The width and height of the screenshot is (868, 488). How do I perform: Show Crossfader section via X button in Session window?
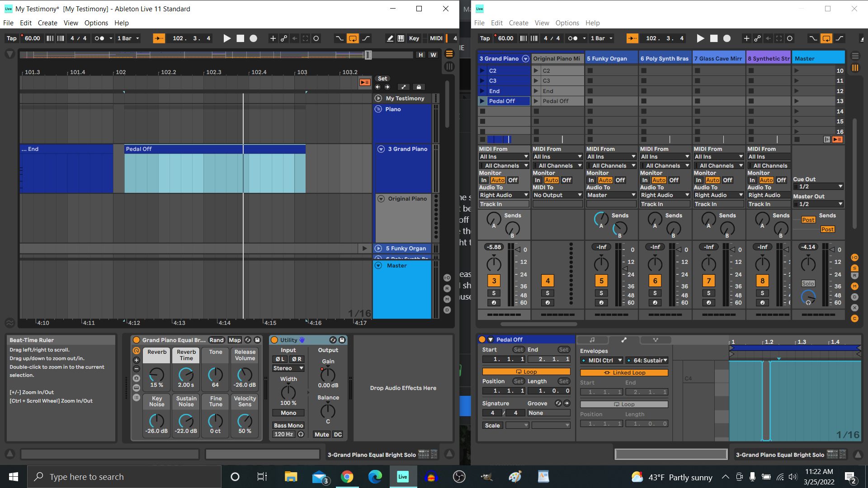[854, 308]
